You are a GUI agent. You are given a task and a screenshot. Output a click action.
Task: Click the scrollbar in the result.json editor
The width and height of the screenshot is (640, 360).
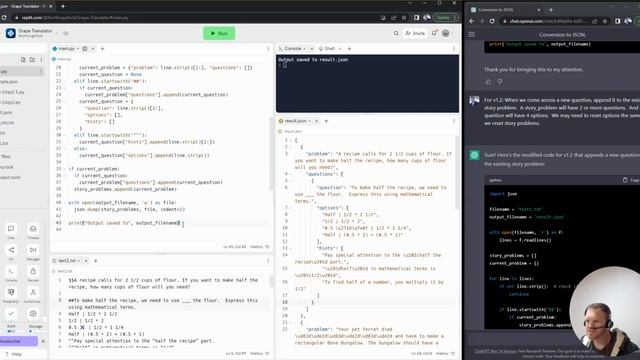[x=457, y=173]
